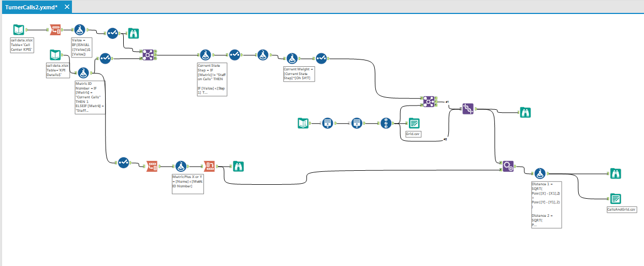Click the Formula tool for Metric ID Number
Image resolution: width=644 pixels, height=266 pixels.
click(83, 74)
